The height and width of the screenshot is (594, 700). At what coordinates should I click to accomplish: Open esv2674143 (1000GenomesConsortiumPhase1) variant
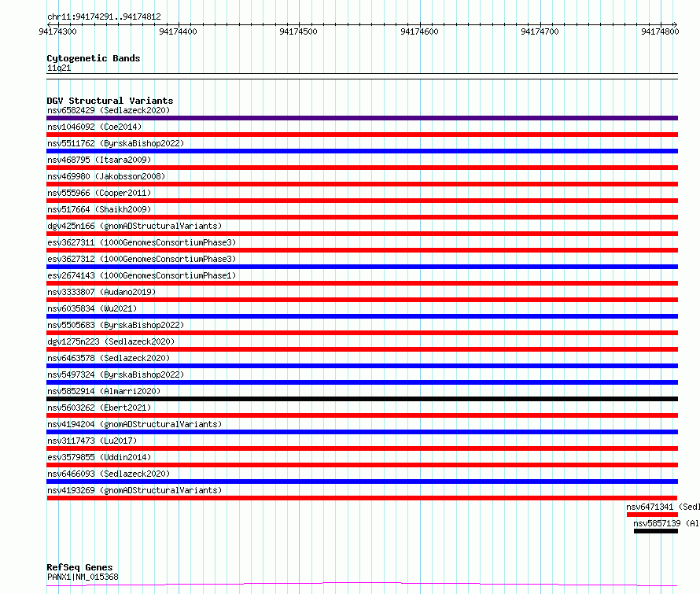142,275
